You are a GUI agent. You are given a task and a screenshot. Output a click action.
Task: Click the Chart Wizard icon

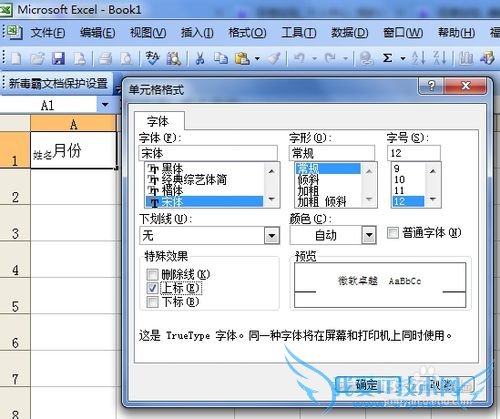[466, 59]
